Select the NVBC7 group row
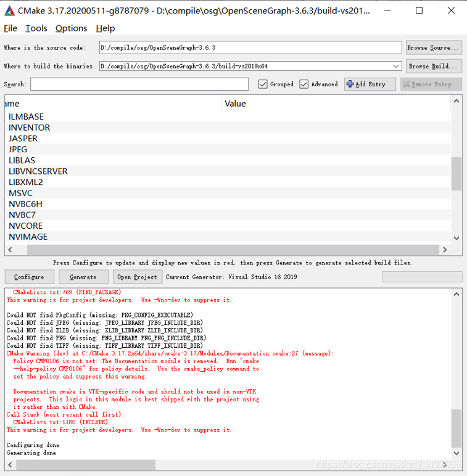 point(228,215)
